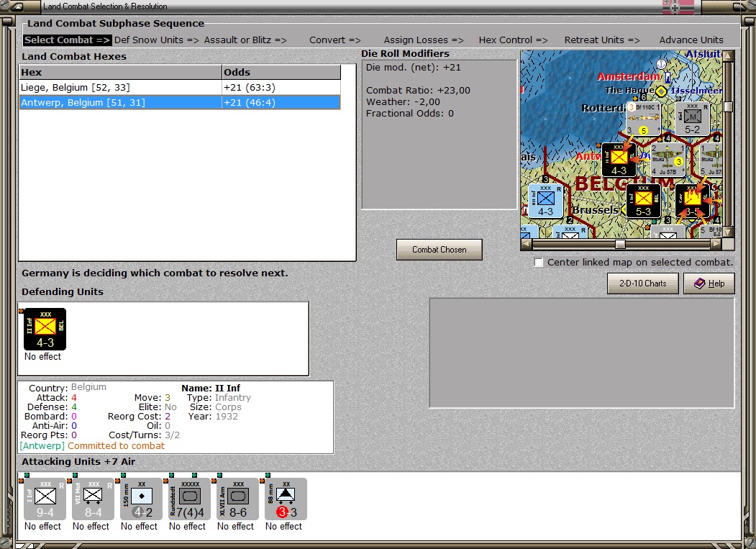Click the Fractional Odds: 0 line

tap(410, 114)
